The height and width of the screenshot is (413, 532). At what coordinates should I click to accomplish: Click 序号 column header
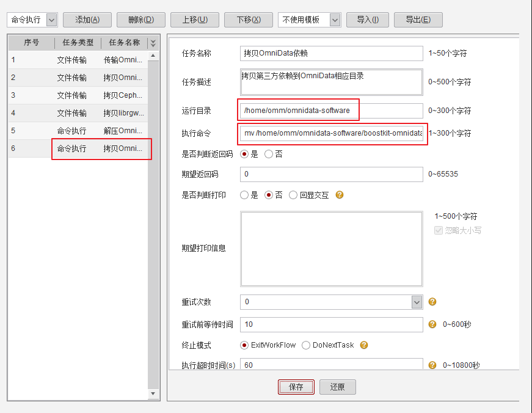click(x=31, y=43)
